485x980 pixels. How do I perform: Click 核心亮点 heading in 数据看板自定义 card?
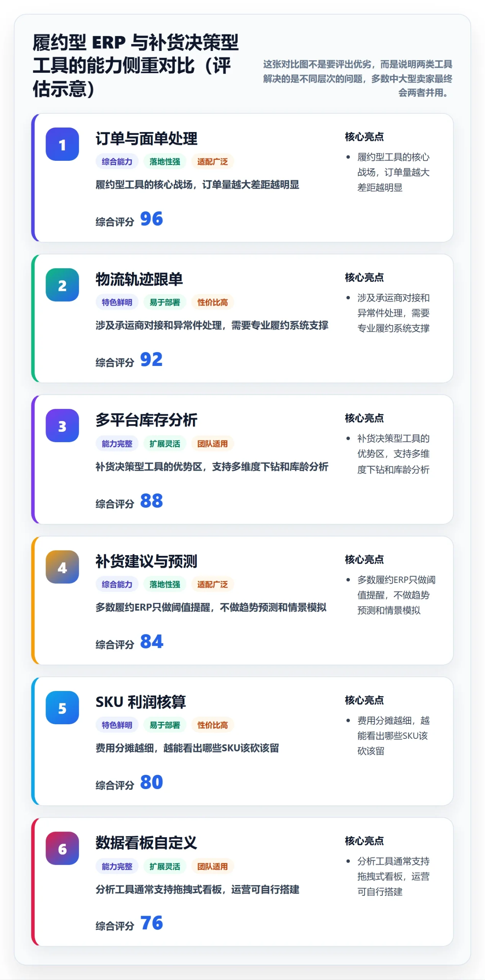click(x=364, y=841)
